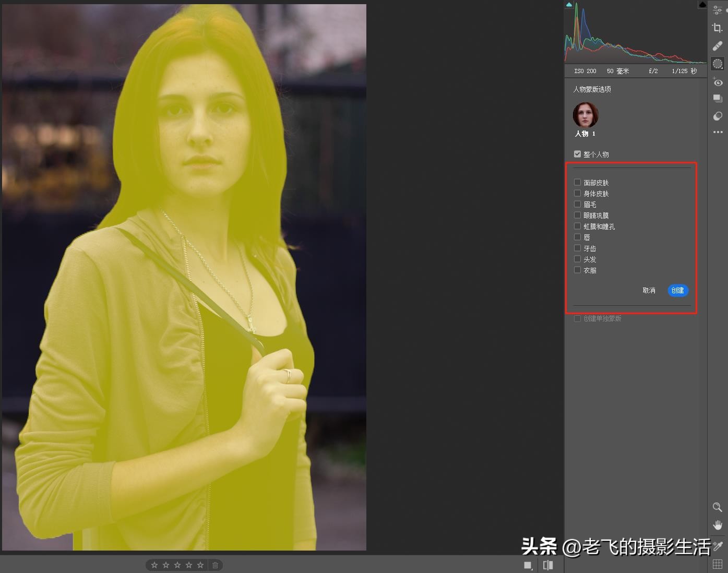Enable the 眼睛巩膜 option
The height and width of the screenshot is (573, 728).
tap(577, 214)
